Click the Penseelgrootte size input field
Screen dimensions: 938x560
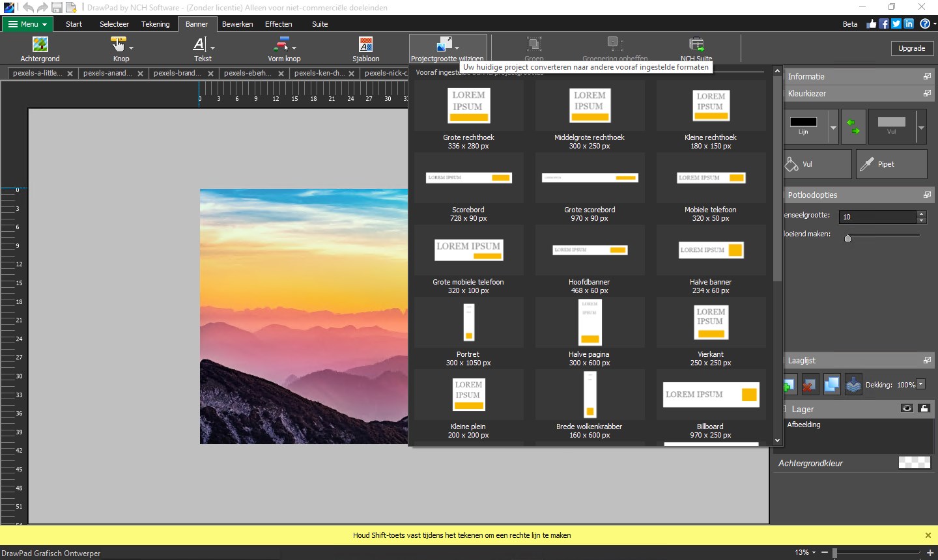[x=877, y=217]
